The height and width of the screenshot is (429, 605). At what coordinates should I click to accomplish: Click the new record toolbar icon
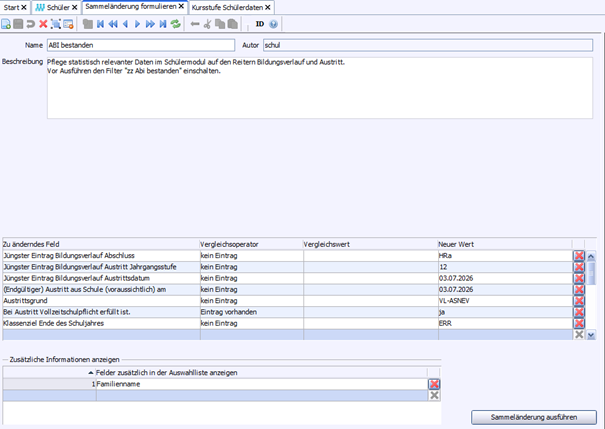tap(8, 23)
